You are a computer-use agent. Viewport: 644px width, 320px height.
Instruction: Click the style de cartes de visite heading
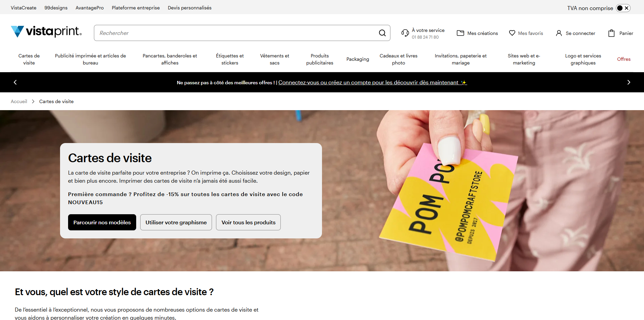coord(114,292)
